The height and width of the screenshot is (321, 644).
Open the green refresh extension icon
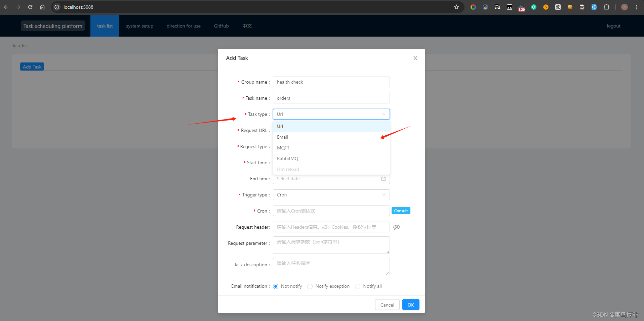[x=533, y=7]
